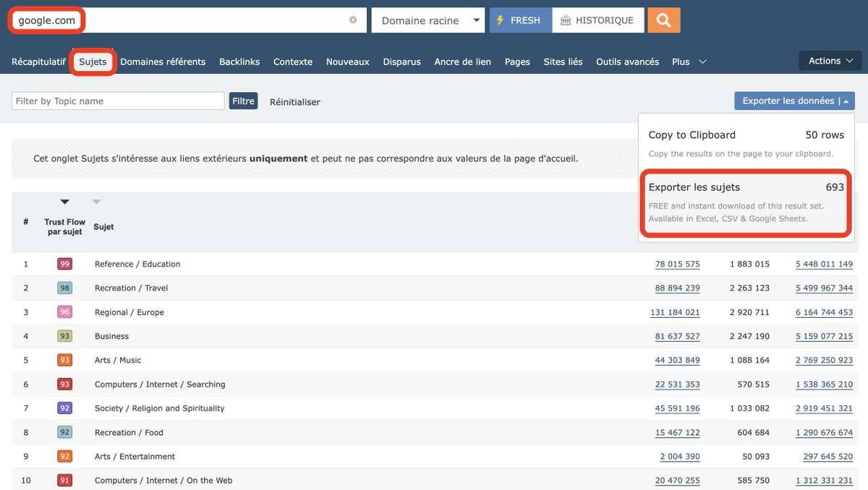The width and height of the screenshot is (868, 490).
Task: Click the Trust Flow 96 badge for Europe
Action: pos(65,312)
